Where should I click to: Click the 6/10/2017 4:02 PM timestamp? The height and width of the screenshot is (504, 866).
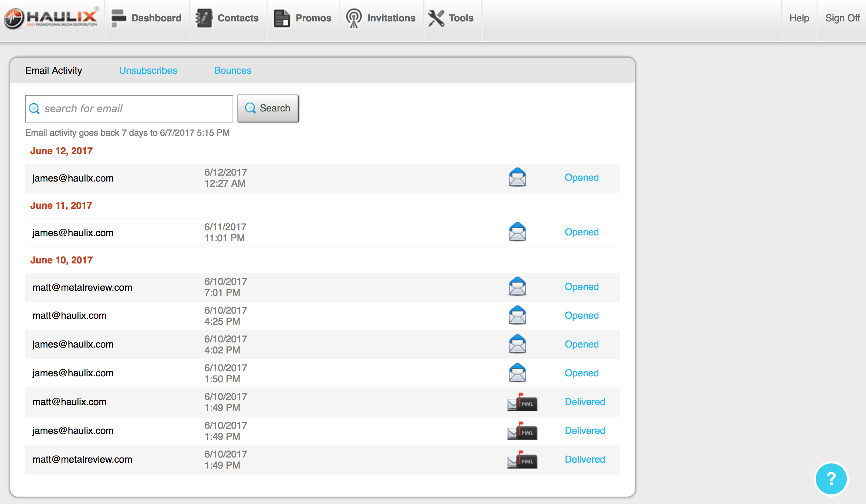click(226, 345)
